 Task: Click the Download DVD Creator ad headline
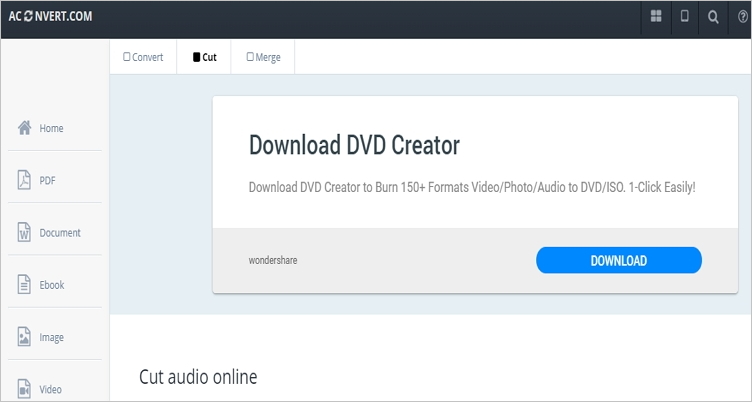pos(354,145)
